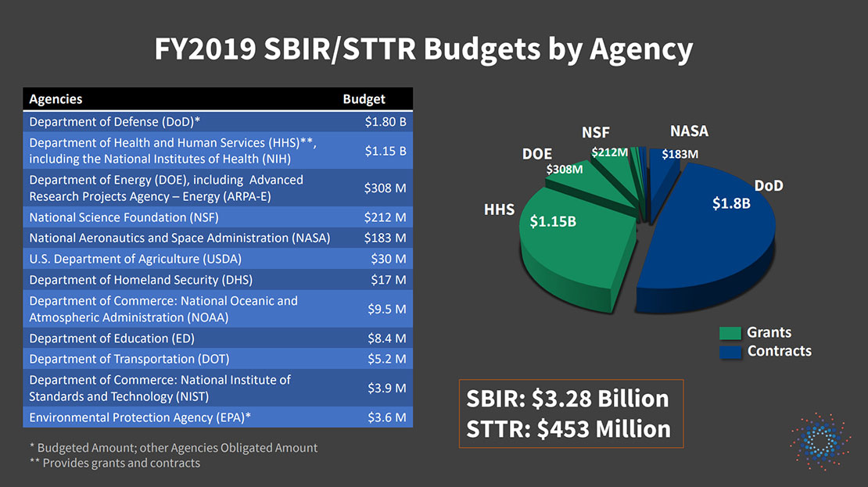Viewport: 868px width, 487px height.
Task: Click the '$212 M' budget cell
Action: coord(385,217)
